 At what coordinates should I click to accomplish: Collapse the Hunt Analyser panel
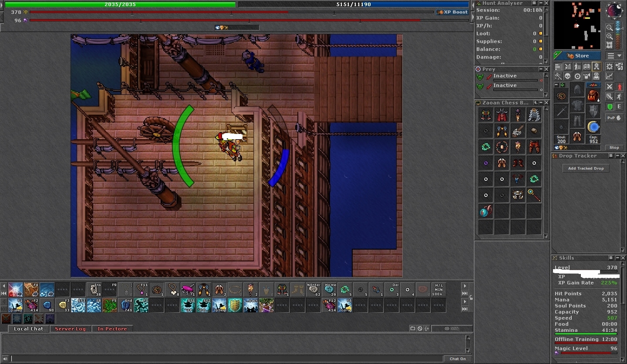pyautogui.click(x=540, y=3)
